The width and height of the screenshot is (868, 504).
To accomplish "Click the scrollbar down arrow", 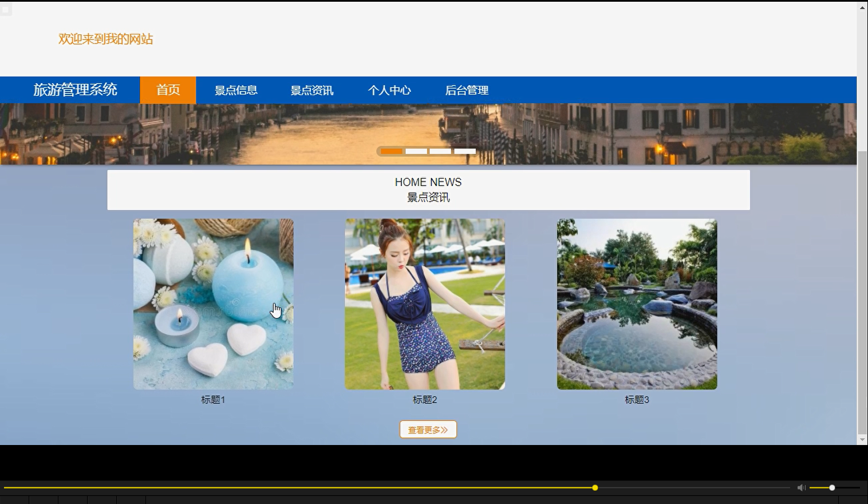I will coord(862,439).
